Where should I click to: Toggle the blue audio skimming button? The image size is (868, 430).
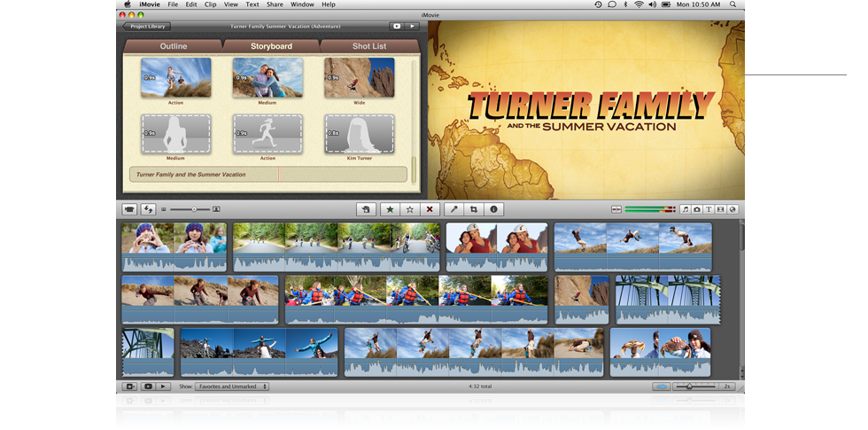(x=661, y=387)
